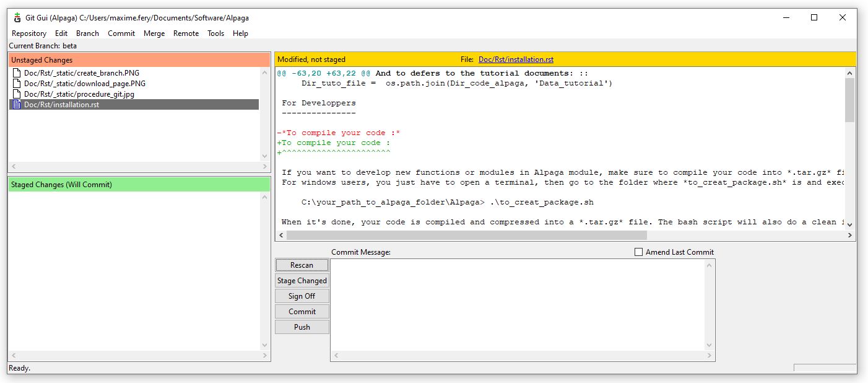The width and height of the screenshot is (868, 383).
Task: Click the diff horizontal scrollbar left arrow
Action: tap(281, 236)
